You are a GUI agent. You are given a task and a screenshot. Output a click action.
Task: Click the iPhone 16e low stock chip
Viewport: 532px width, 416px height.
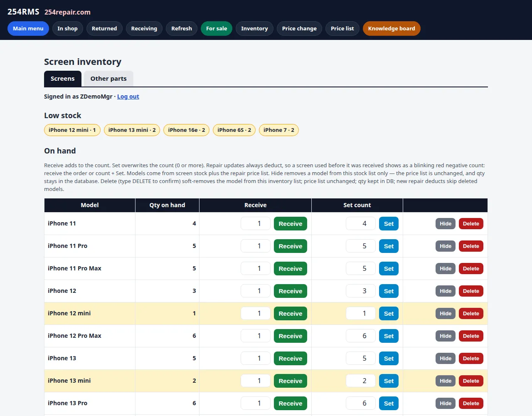click(187, 130)
